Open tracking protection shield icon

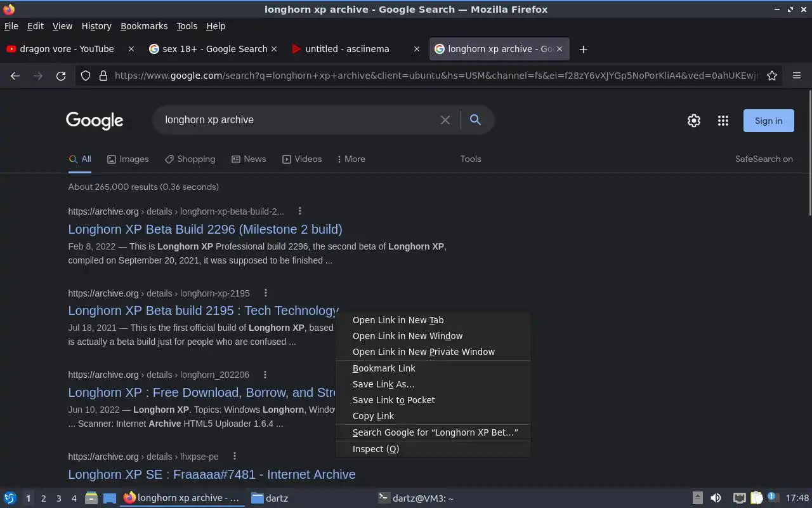86,76
